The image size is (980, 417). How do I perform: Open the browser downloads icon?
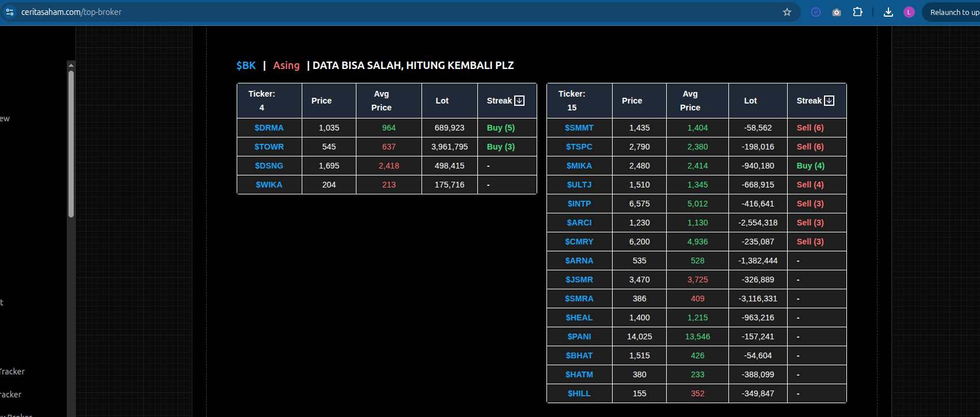click(x=888, y=12)
